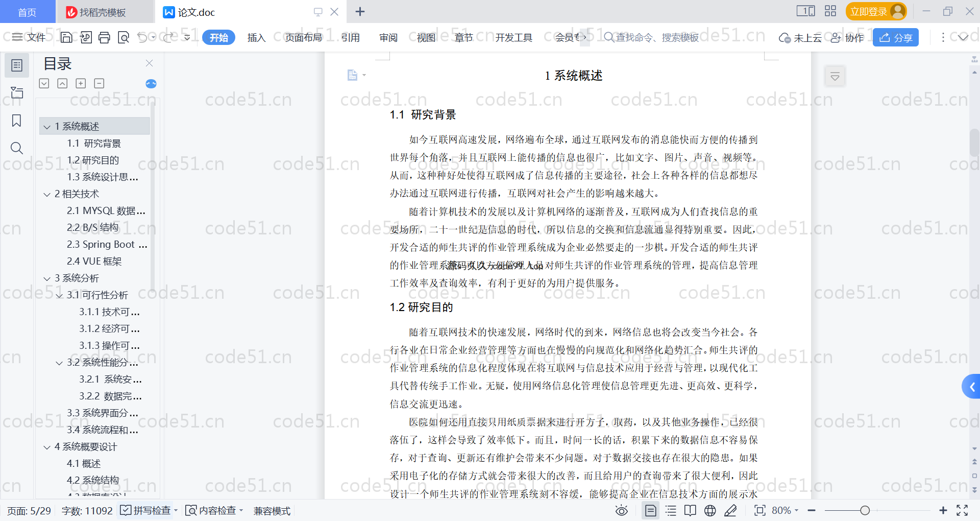Switch to web layout view icon
Image resolution: width=980 pixels, height=521 pixels.
(710, 510)
